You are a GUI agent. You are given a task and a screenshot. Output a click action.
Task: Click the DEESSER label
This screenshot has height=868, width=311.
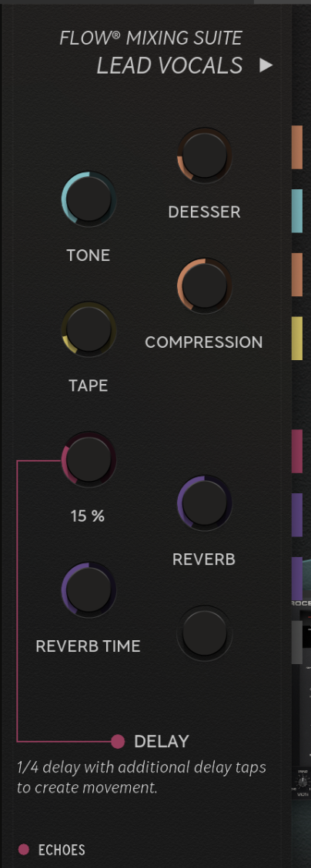click(x=204, y=212)
